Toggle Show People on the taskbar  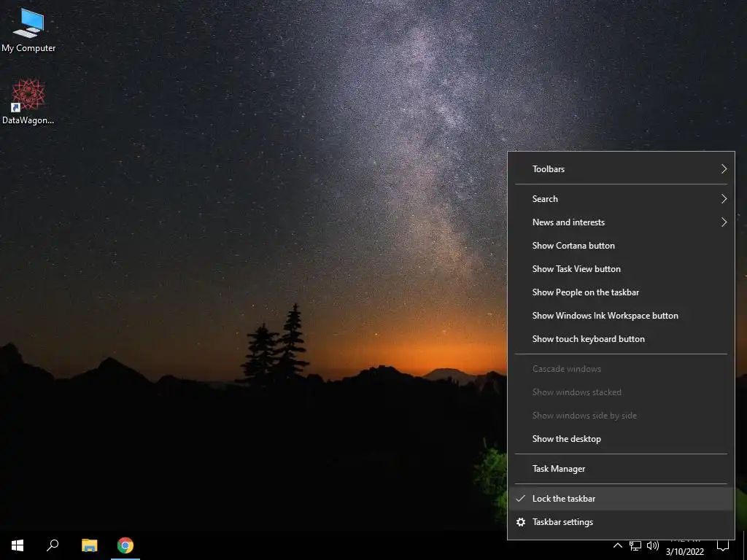[622, 292]
